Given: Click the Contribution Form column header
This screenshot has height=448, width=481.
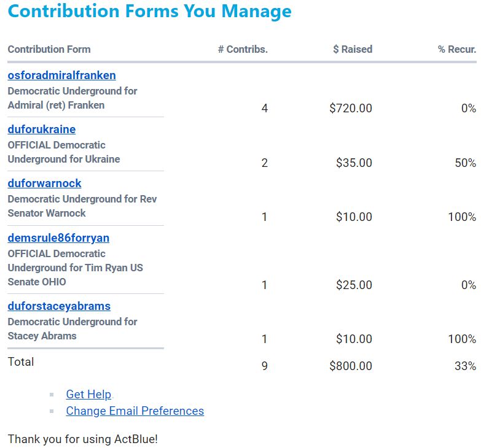Looking at the screenshot, I should pos(49,49).
